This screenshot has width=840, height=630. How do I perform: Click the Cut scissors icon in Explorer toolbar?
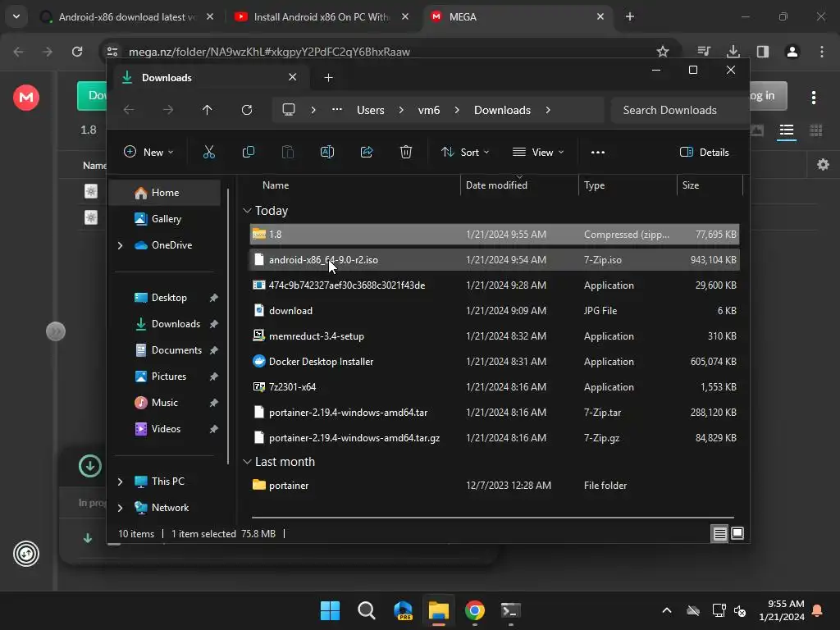tap(209, 152)
